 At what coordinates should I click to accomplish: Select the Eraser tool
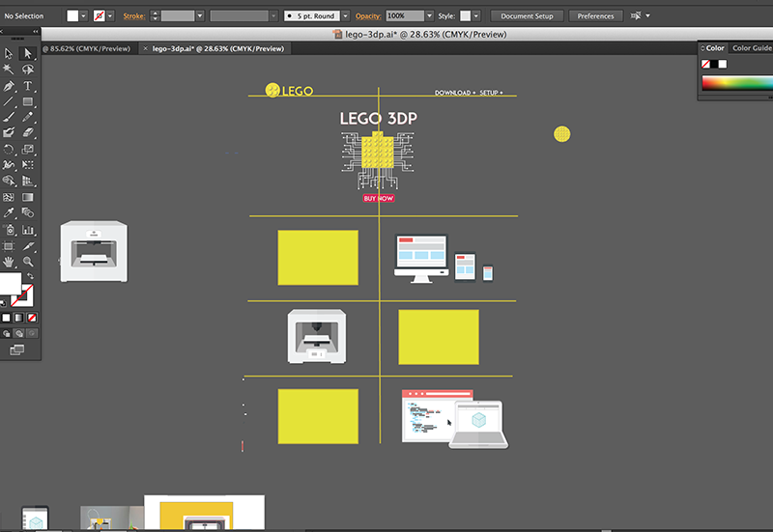(x=28, y=132)
